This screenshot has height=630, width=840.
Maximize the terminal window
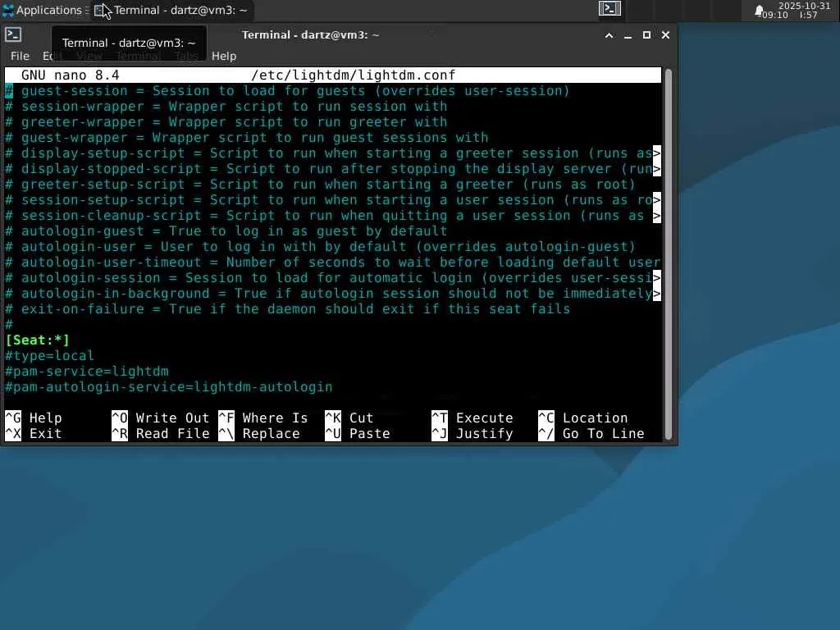646,35
